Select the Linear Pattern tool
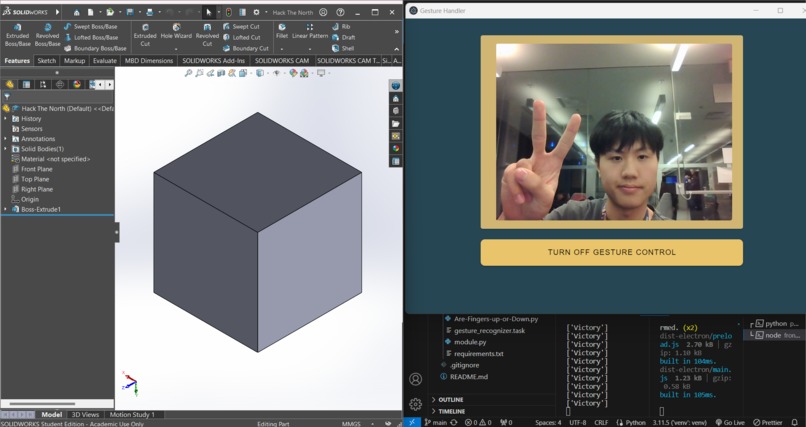Image resolution: width=806 pixels, height=427 pixels. 310,31
